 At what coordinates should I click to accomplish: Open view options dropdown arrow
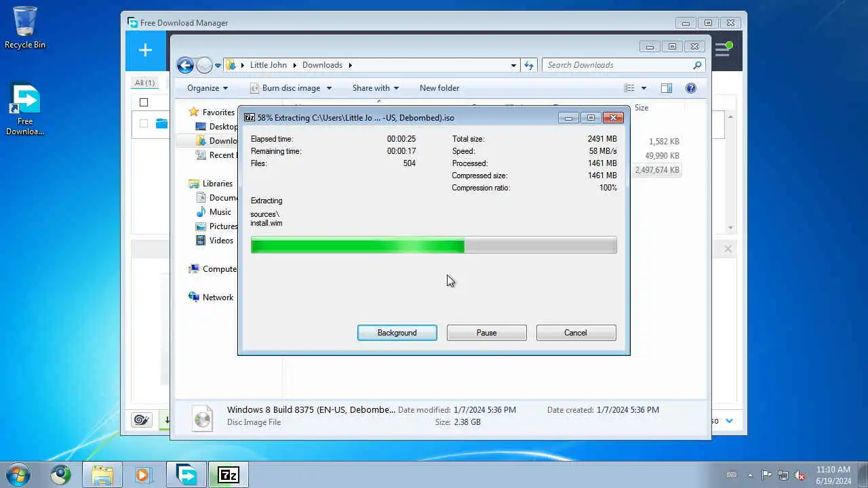[x=644, y=88]
